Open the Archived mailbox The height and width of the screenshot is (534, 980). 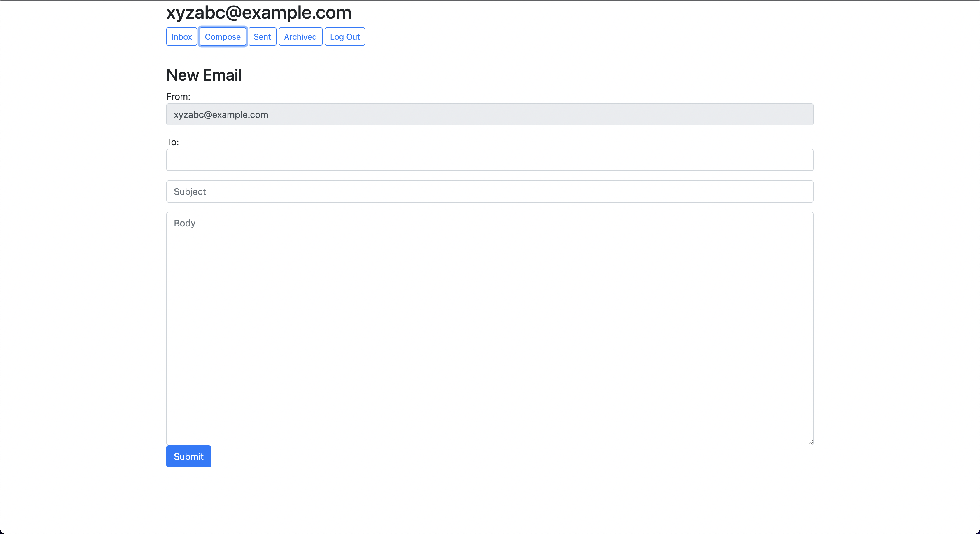[300, 36]
